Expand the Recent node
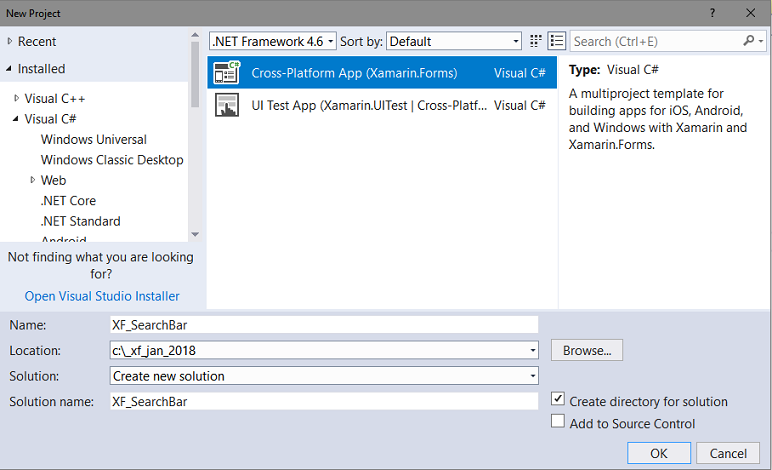Screen dimensions: 772x470 [x=9, y=41]
